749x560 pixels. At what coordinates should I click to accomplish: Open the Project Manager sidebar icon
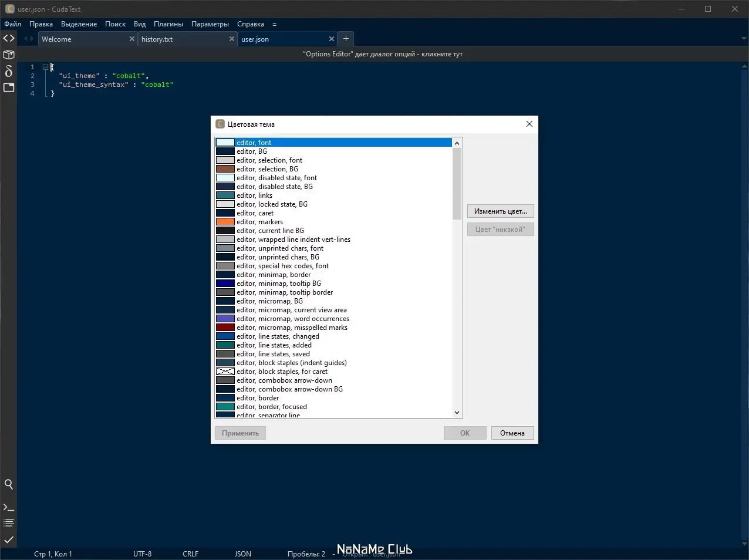[x=8, y=54]
